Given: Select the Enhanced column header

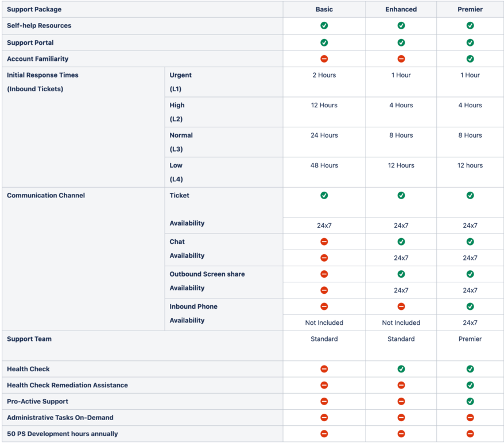Looking at the screenshot, I should coord(401,9).
